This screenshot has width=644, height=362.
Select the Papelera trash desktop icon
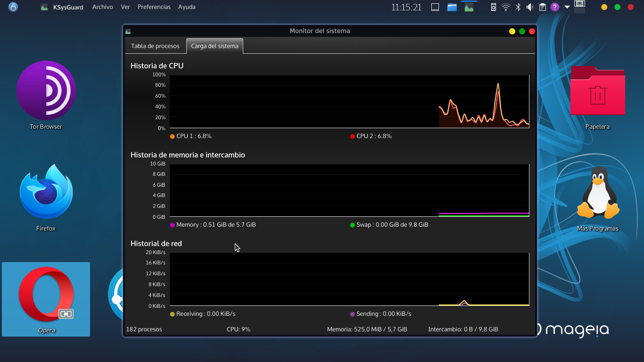click(x=597, y=97)
